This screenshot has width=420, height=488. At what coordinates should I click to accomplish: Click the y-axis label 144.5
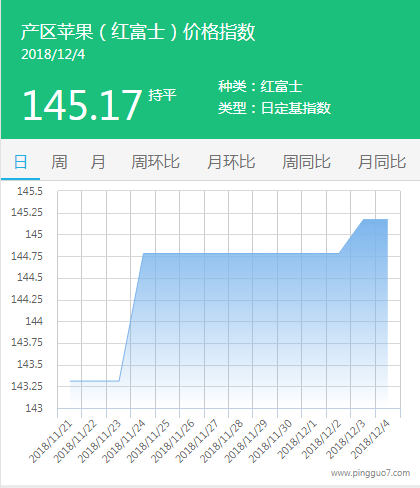click(30, 277)
